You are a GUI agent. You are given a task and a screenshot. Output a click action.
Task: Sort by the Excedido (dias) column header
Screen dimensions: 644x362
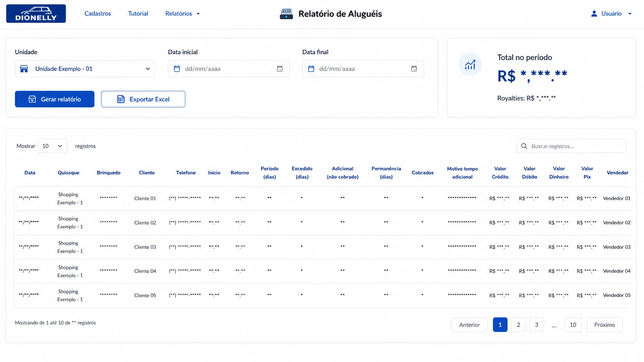click(x=302, y=173)
